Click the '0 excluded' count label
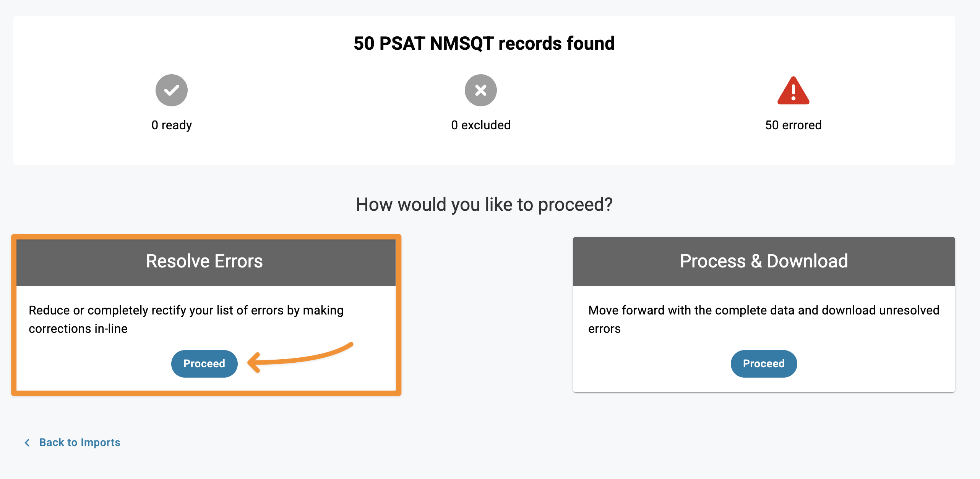Viewport: 980px width, 479px height. [x=480, y=125]
